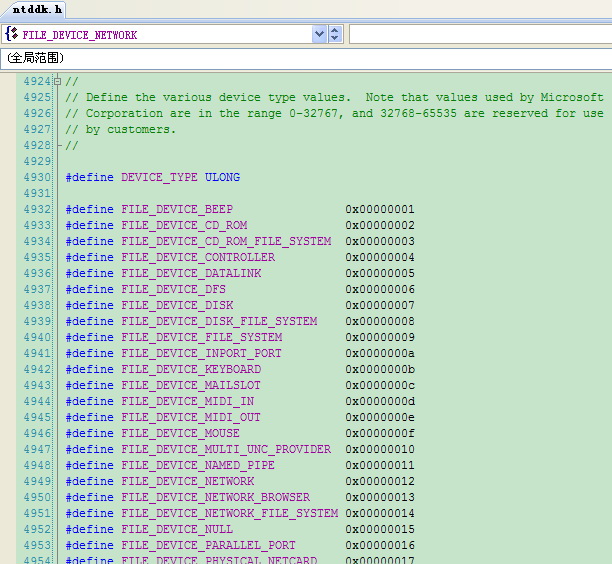Image resolution: width=612 pixels, height=564 pixels.
Task: Click FILE_DEVICE_KEYBOARD macro
Action: [x=191, y=369]
